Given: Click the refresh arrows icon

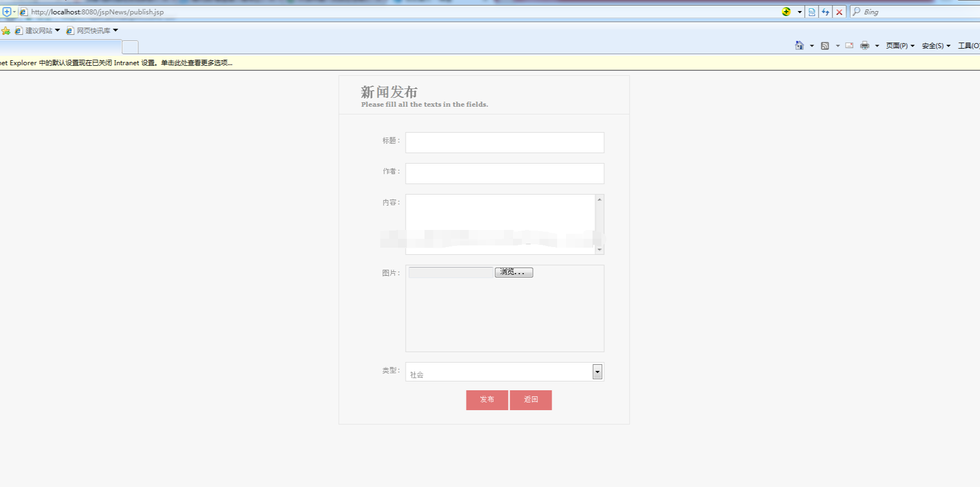Looking at the screenshot, I should coord(825,12).
